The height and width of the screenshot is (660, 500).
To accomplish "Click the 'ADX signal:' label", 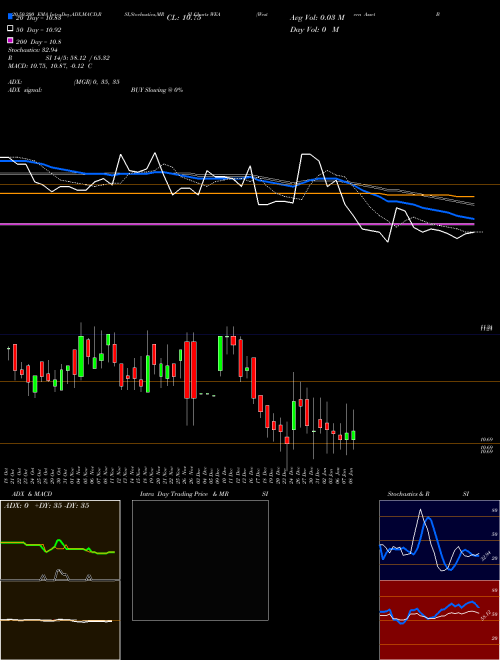I will tap(25, 90).
